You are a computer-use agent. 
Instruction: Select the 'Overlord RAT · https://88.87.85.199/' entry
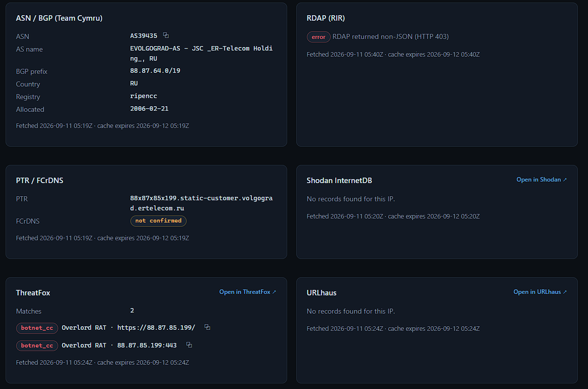coord(128,327)
